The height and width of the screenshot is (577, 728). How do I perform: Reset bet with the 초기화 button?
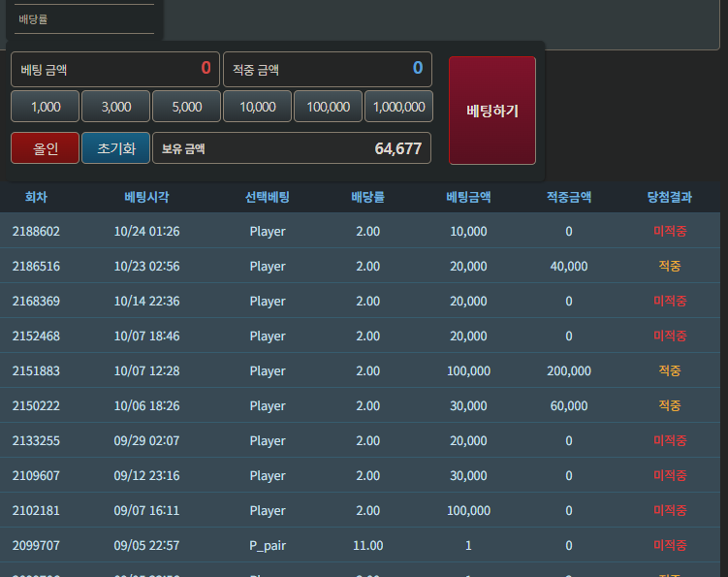pos(116,148)
